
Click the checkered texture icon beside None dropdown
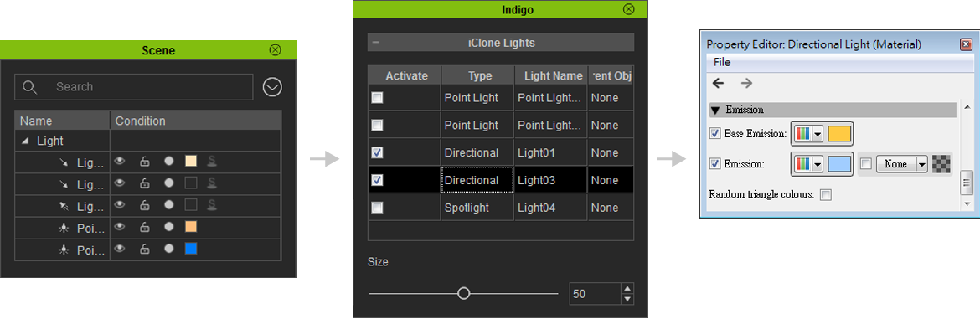(941, 163)
